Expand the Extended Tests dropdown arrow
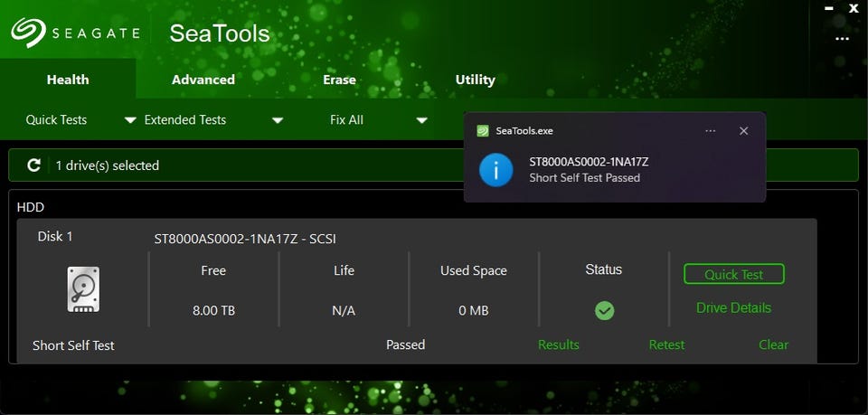 tap(278, 120)
